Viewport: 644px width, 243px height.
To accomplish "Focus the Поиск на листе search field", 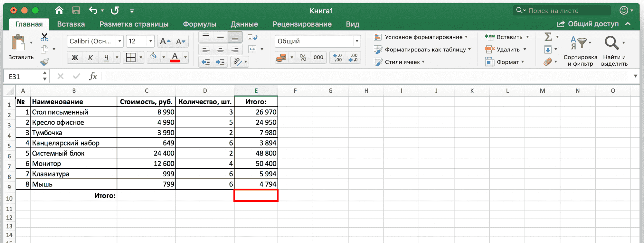I will (562, 11).
